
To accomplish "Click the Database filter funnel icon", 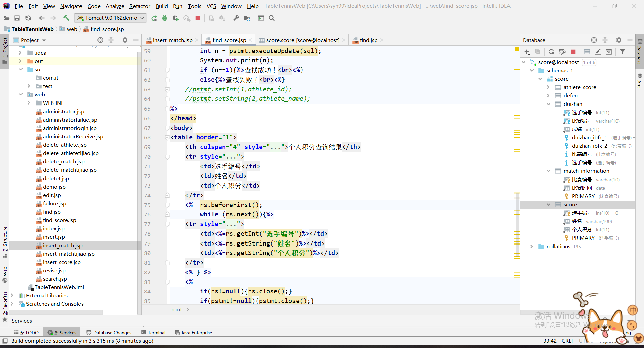I will (x=623, y=52).
